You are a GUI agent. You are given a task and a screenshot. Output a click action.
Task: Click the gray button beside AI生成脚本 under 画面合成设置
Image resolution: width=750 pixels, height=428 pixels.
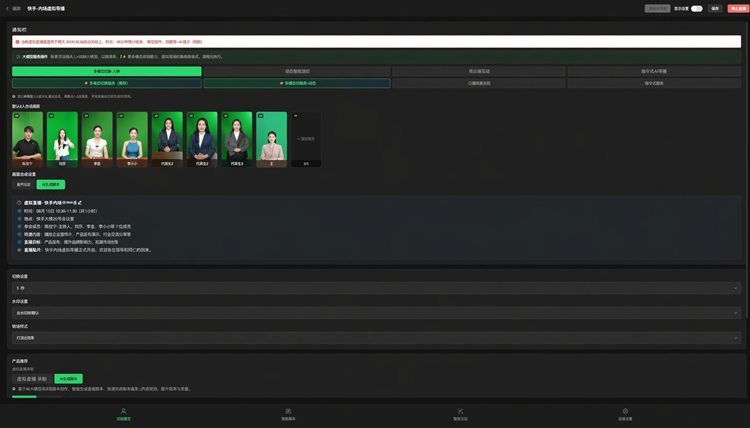click(23, 185)
